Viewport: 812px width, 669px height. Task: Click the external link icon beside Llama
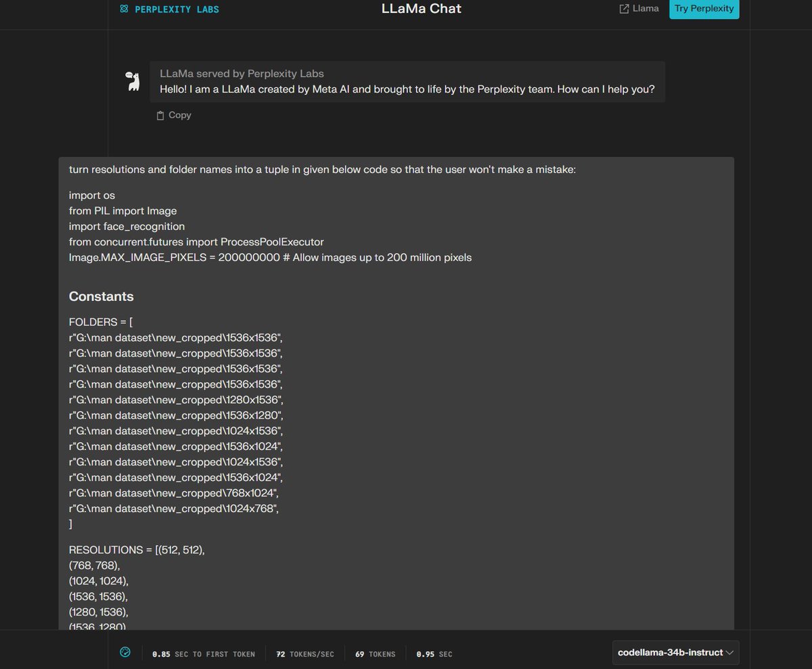(624, 9)
